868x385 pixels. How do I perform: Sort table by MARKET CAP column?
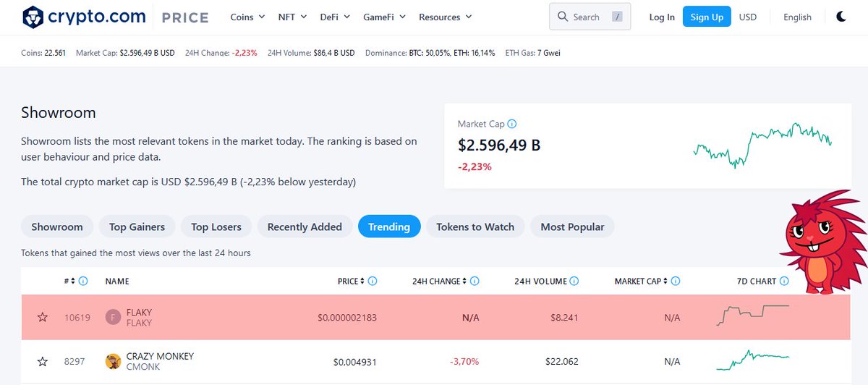point(642,281)
